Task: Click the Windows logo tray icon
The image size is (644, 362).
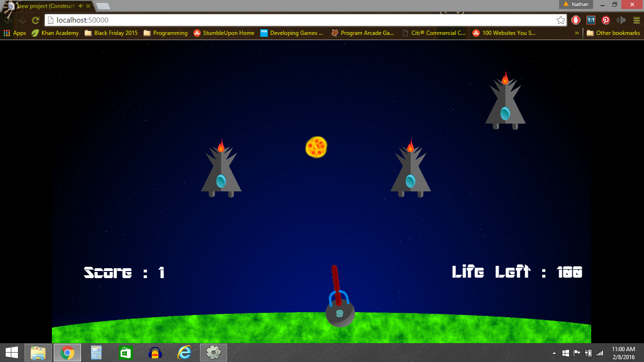Action: [566, 353]
